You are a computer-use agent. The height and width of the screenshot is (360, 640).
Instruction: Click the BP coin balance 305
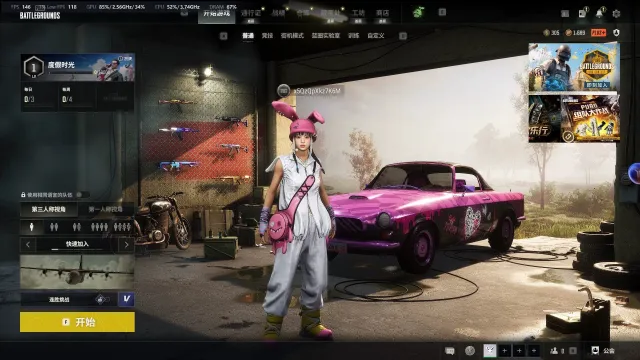click(x=551, y=33)
